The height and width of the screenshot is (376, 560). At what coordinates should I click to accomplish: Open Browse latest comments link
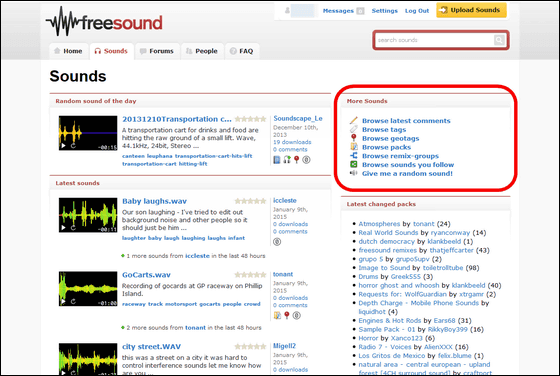(406, 121)
